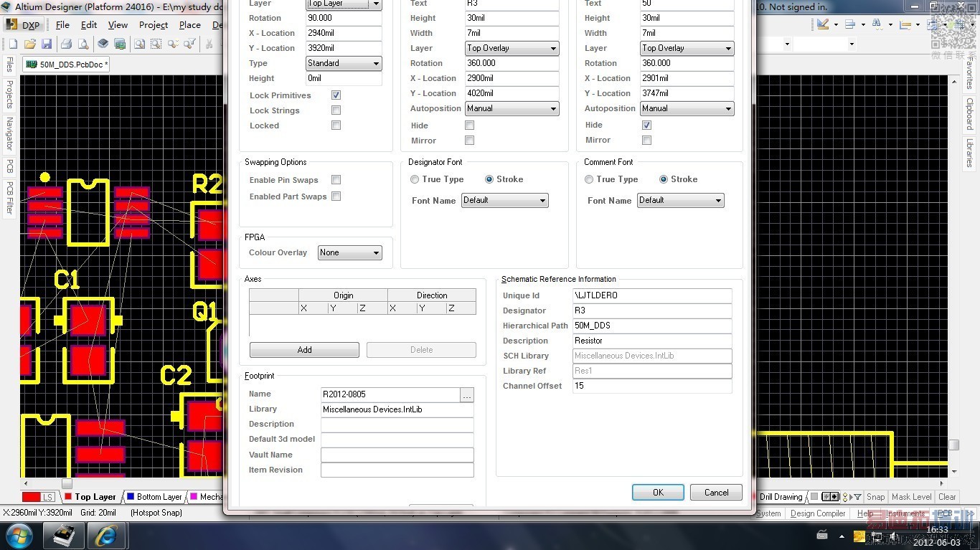Open the Designator Font Name dropdown
Image resolution: width=980 pixels, height=550 pixels.
(x=505, y=200)
